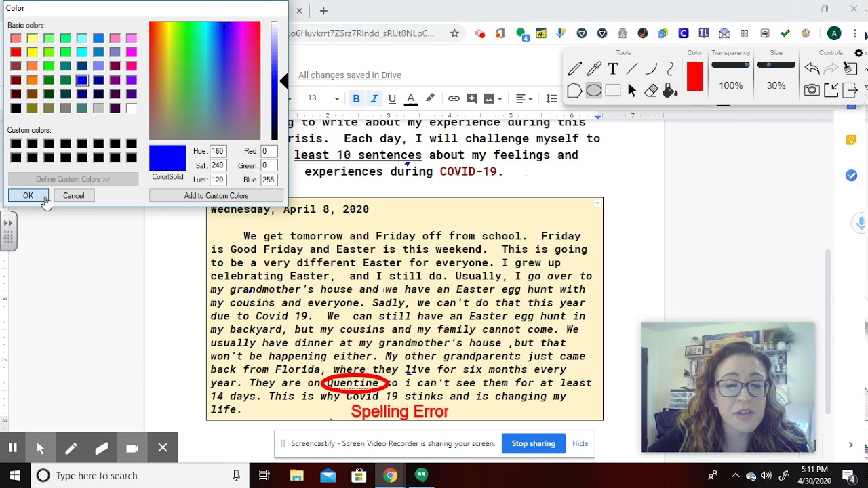Screen dimensions: 868x488
Task: Open the red annotation Color swatch
Action: (x=695, y=77)
